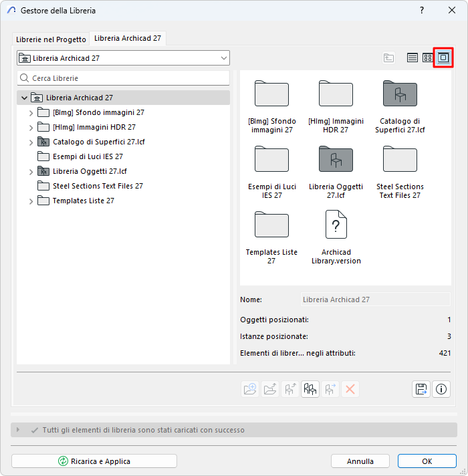Select Libreria Archicad 27 root tree row
Screen dimensions: 468x476
[123, 98]
